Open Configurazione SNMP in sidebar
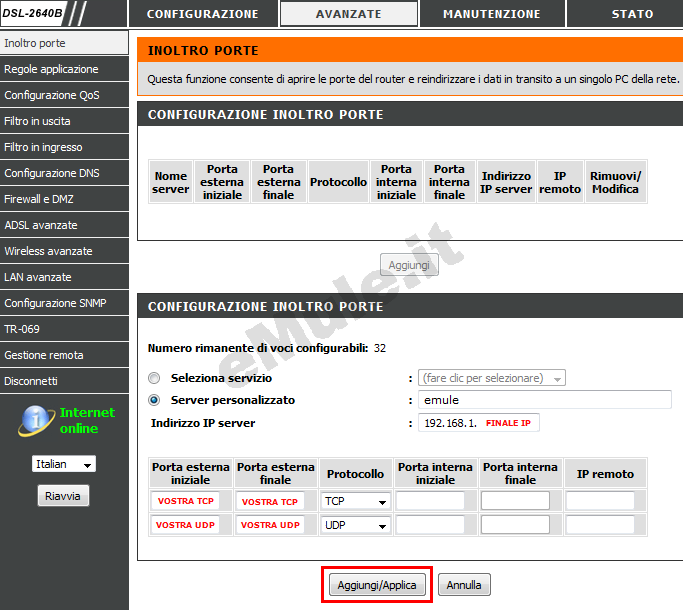683x610 pixels. 64,303
